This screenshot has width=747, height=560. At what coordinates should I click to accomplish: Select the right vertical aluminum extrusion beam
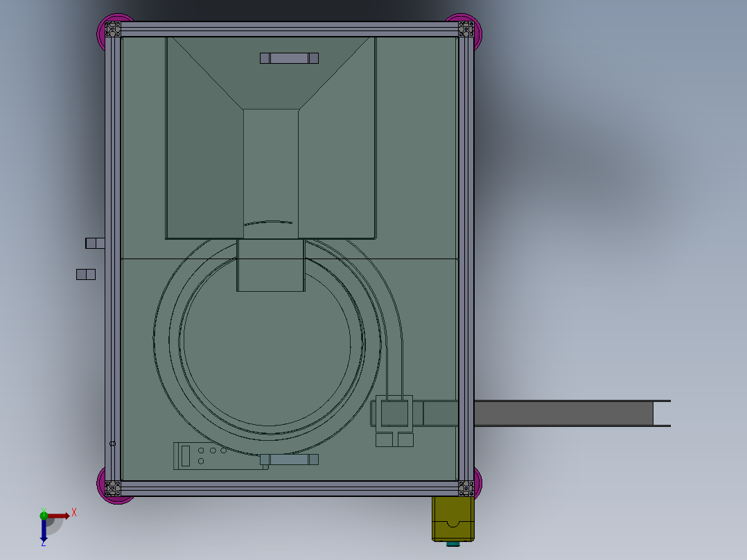[466, 259]
